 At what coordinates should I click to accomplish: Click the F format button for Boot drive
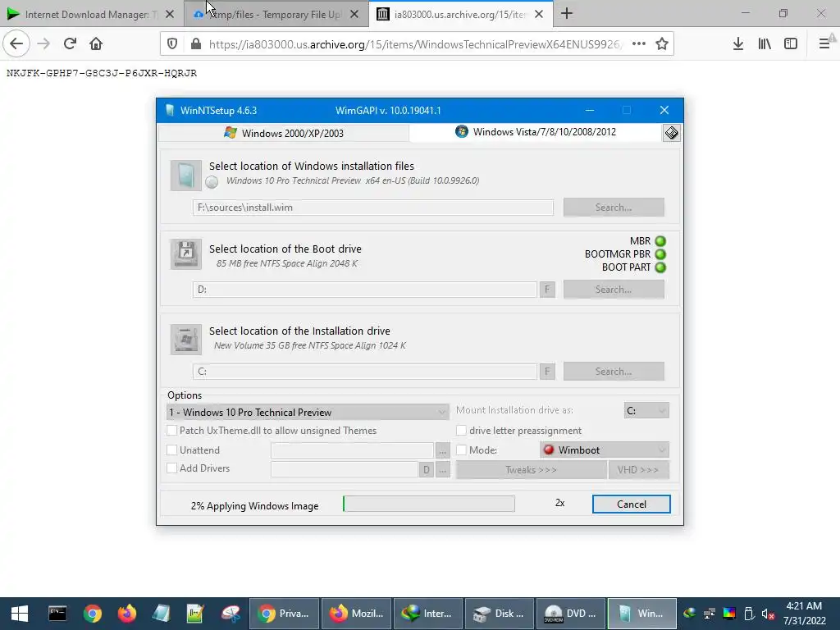click(547, 290)
